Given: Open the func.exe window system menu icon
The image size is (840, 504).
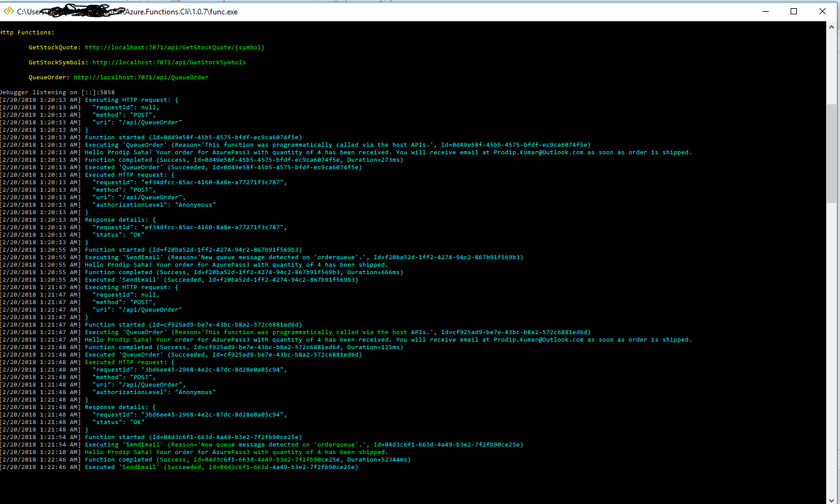Looking at the screenshot, I should point(9,11).
